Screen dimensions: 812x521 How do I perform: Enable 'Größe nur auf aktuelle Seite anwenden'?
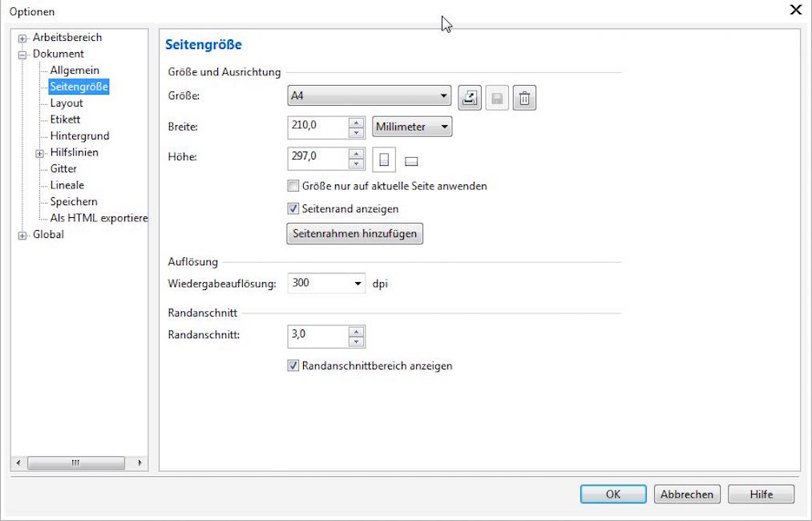coord(293,186)
